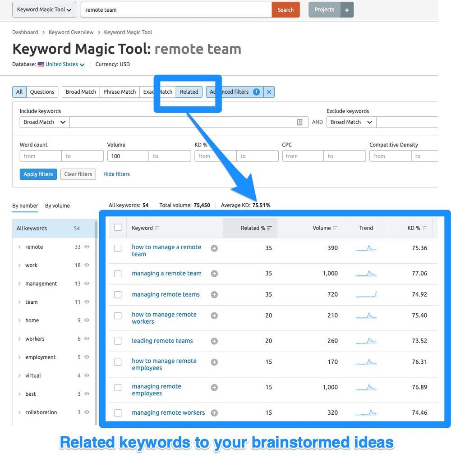
Task: Toggle eye icon for 'workers' group
Action: (87, 339)
